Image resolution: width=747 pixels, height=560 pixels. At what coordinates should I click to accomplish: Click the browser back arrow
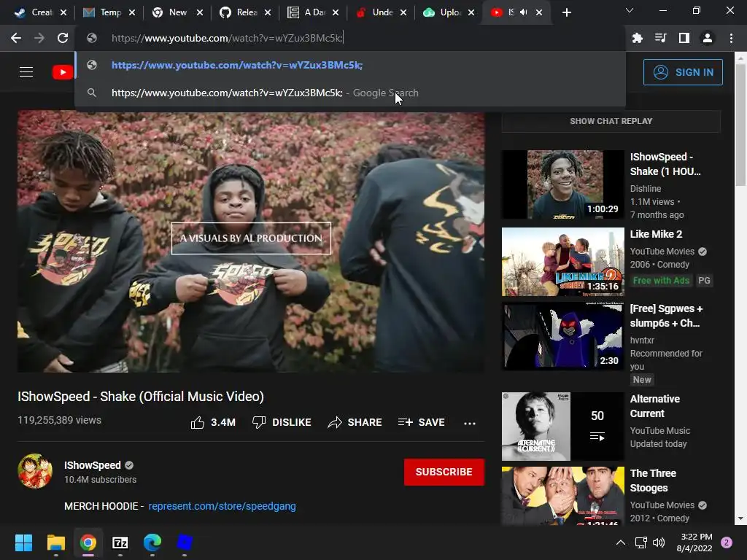[16, 38]
